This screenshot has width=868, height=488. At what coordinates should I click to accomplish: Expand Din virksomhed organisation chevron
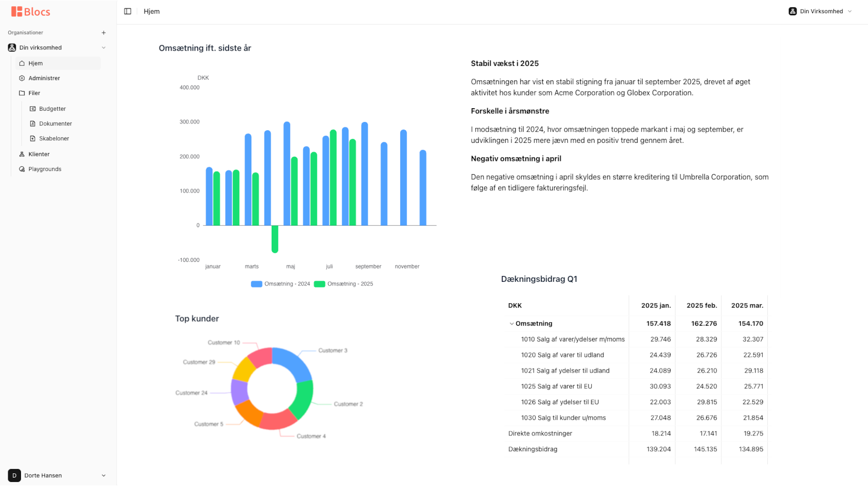click(x=104, y=47)
